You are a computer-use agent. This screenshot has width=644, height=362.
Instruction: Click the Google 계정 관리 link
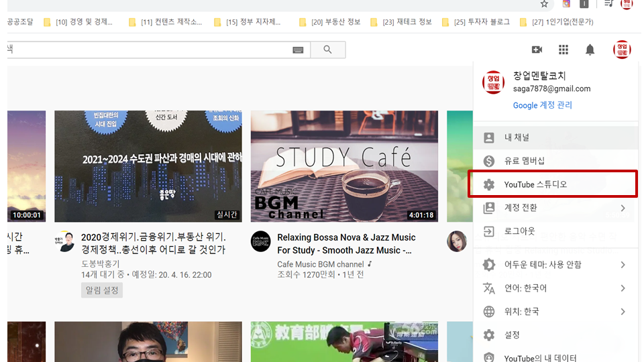pyautogui.click(x=542, y=105)
